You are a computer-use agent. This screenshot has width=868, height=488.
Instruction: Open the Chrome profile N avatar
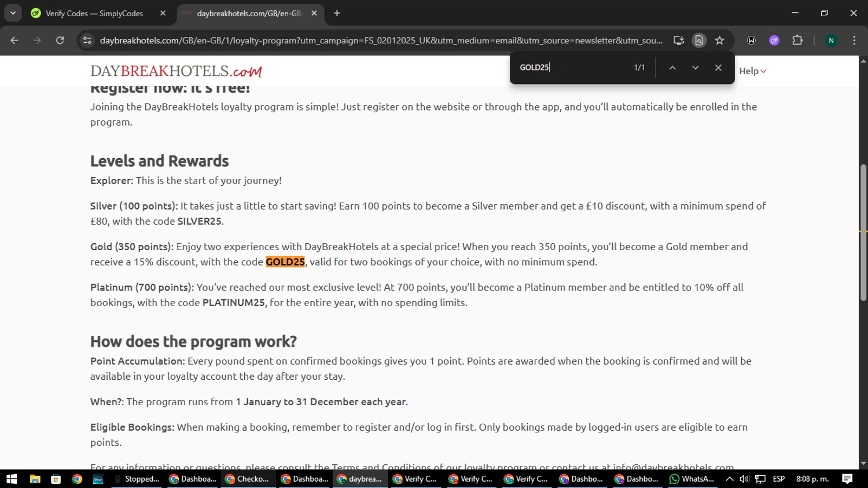coord(831,41)
